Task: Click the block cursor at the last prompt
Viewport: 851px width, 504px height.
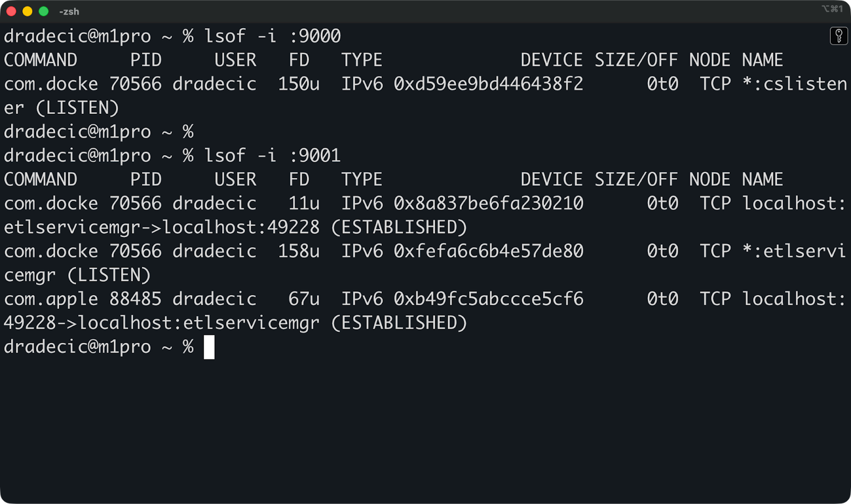Action: pos(209,347)
